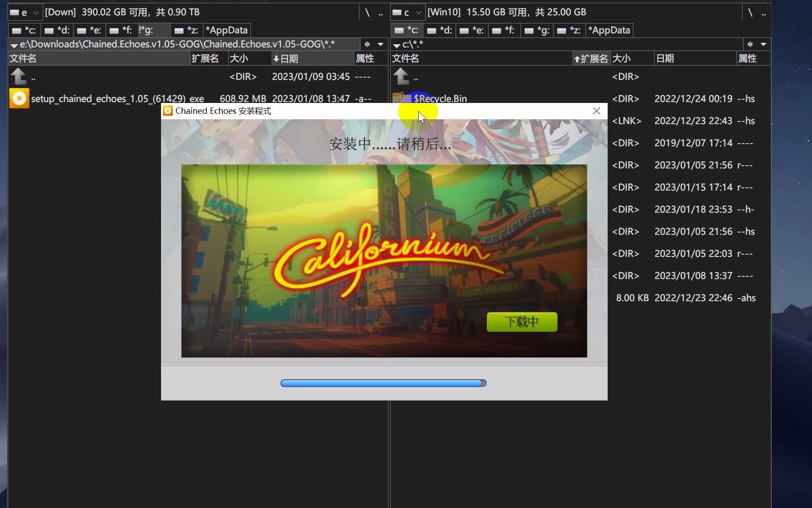Click right panel path triangle before c:\*.*
Viewport: 812px width, 508px height.
pyautogui.click(x=397, y=45)
